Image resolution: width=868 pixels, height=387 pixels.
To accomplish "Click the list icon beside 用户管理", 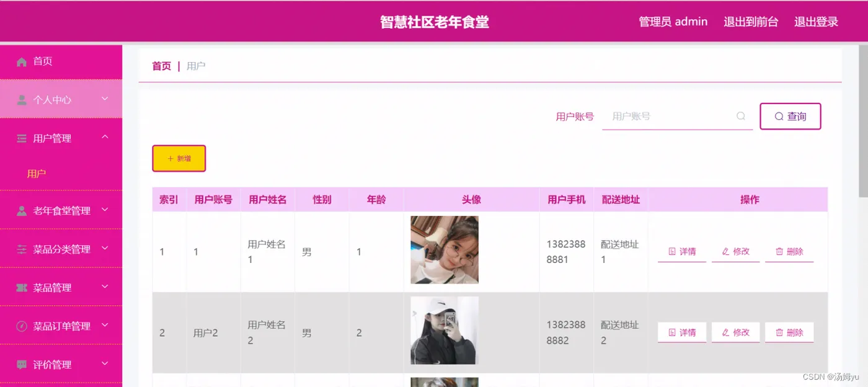I will [x=22, y=138].
